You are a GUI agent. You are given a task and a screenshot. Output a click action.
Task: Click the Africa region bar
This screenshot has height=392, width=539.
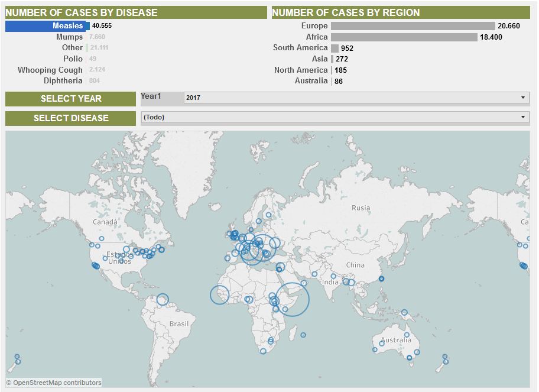click(404, 37)
